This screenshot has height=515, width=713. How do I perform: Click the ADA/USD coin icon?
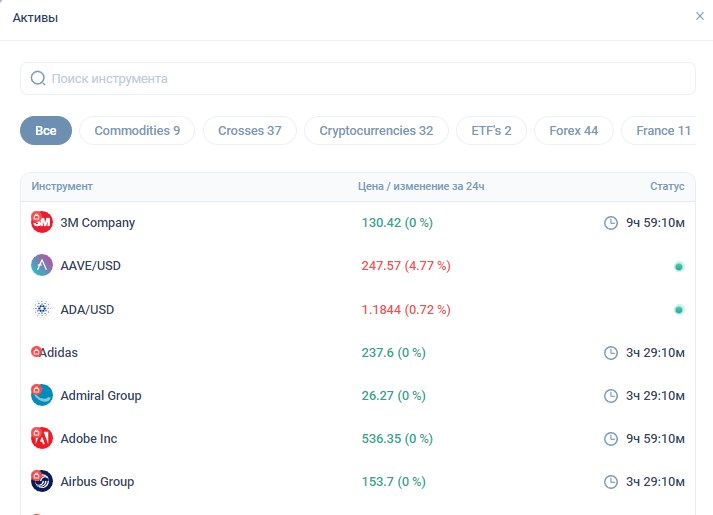tap(42, 309)
